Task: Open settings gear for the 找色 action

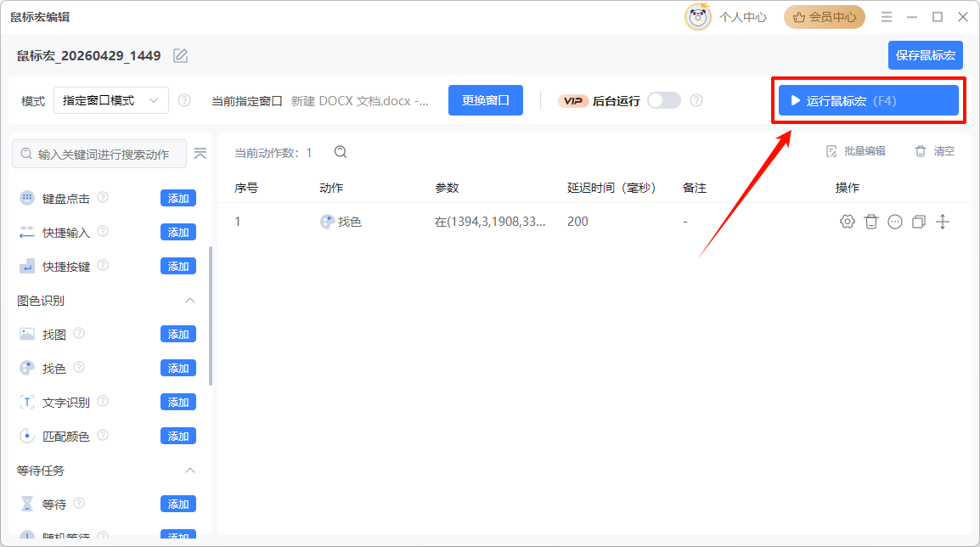Action: tap(847, 222)
